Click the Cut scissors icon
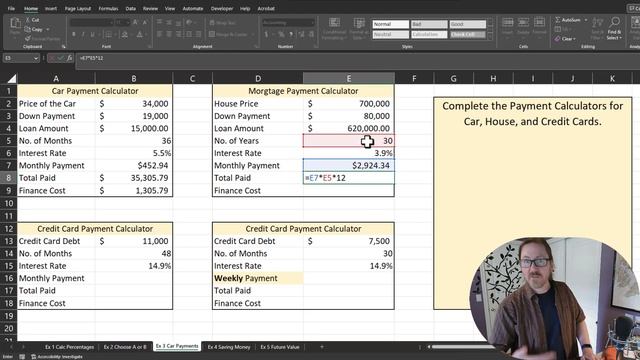Image resolution: width=640 pixels, height=360 pixels. (x=28, y=20)
